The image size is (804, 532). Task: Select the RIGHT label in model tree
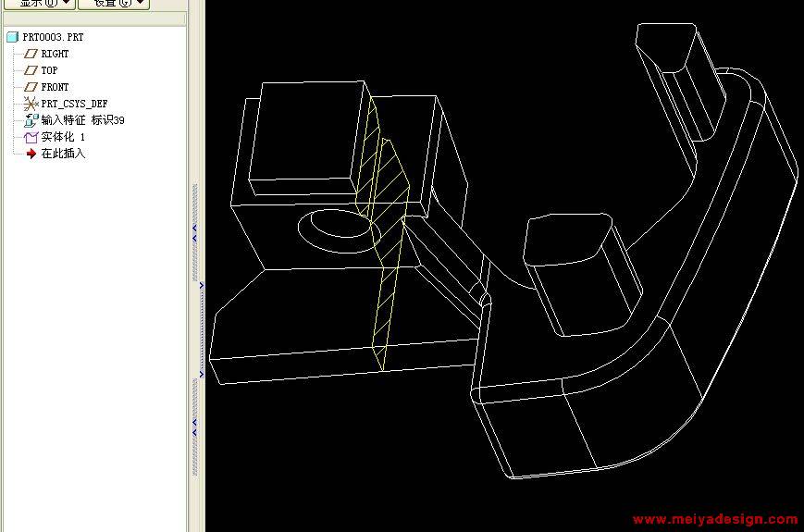pyautogui.click(x=55, y=54)
